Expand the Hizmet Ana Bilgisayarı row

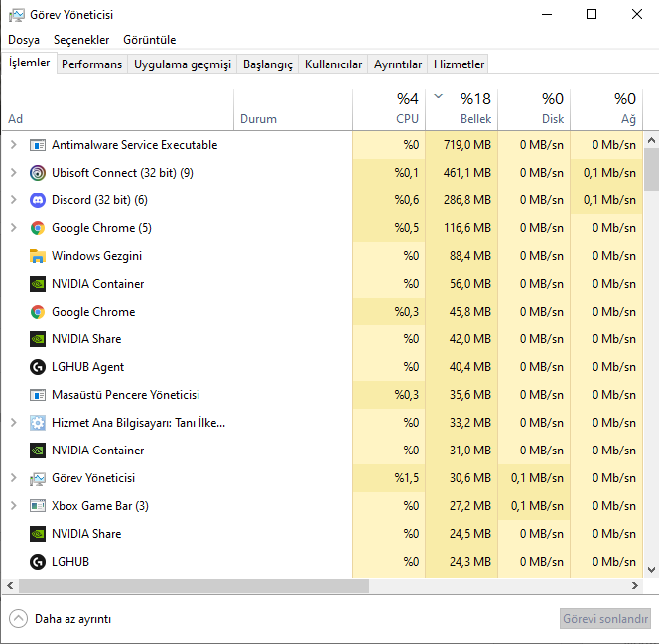tap(14, 422)
